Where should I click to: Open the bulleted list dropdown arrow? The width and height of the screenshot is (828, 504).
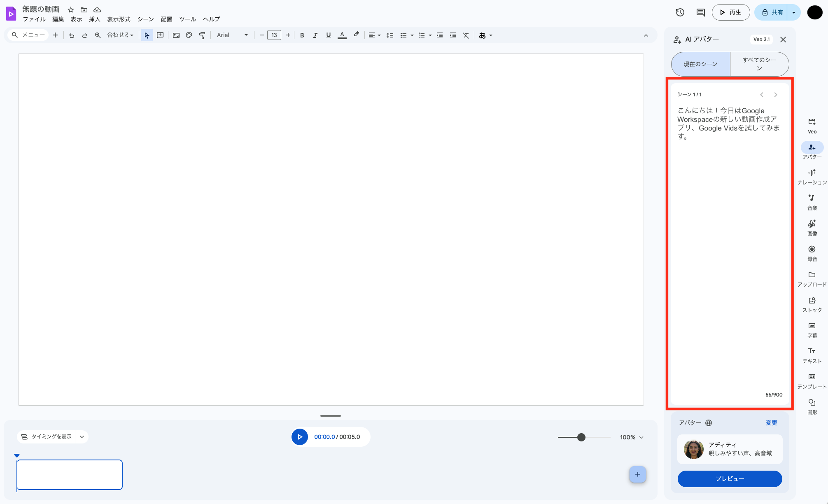pyautogui.click(x=412, y=35)
